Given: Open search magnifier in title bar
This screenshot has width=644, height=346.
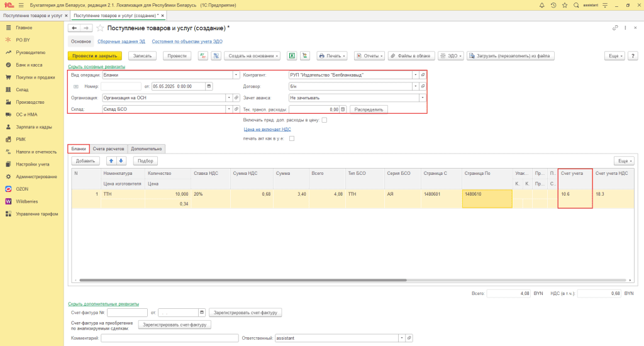Looking at the screenshot, I should pos(576,5).
